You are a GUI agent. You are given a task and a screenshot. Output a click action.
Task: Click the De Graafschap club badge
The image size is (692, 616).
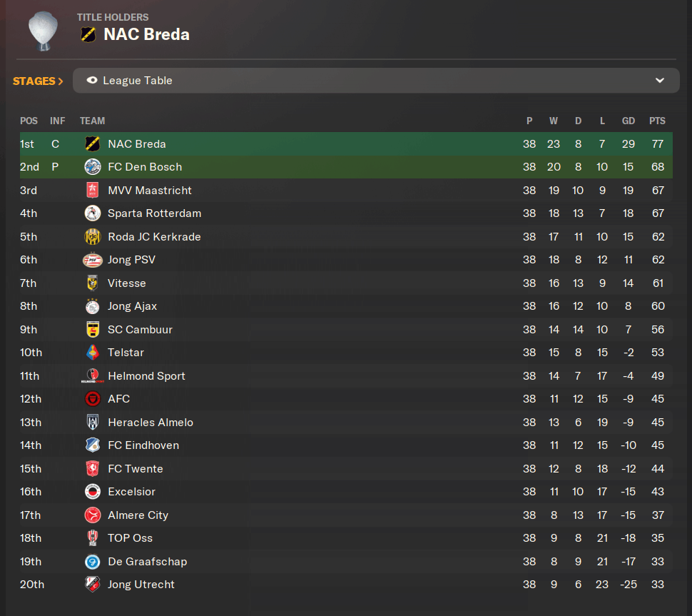pos(92,562)
